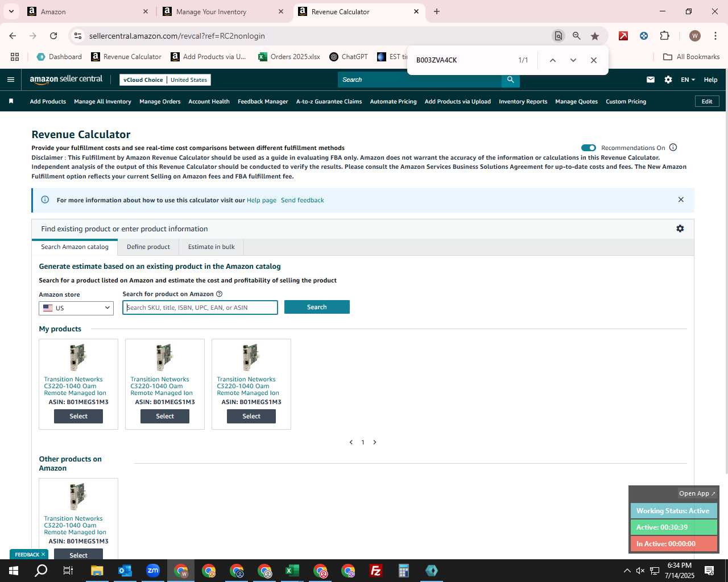Screen dimensions: 728x582
Task: Open Automate Pricing in navigation bar
Action: [x=393, y=102]
